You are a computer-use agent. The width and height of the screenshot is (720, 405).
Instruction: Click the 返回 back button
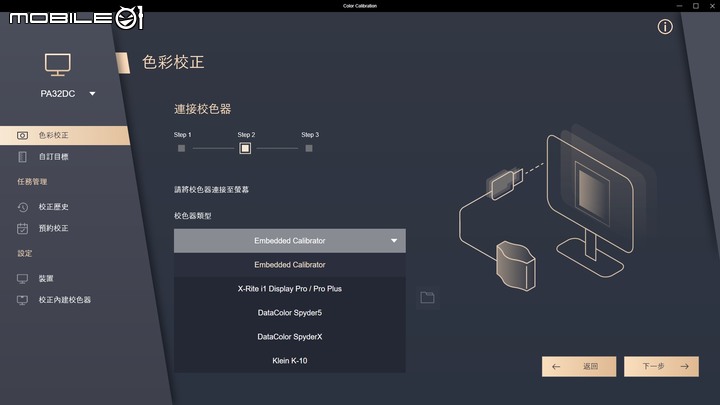579,366
